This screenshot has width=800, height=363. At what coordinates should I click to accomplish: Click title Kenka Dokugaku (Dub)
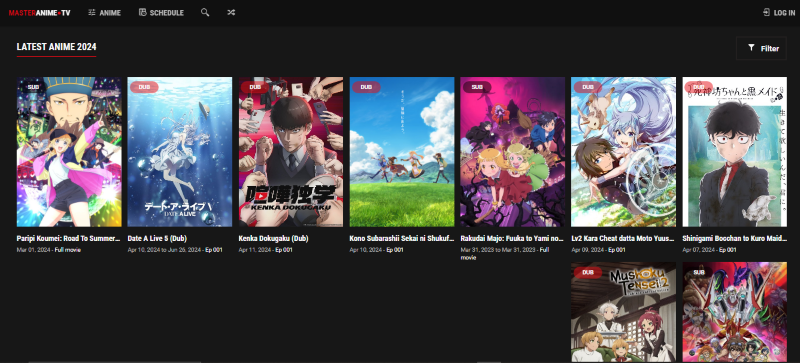273,238
